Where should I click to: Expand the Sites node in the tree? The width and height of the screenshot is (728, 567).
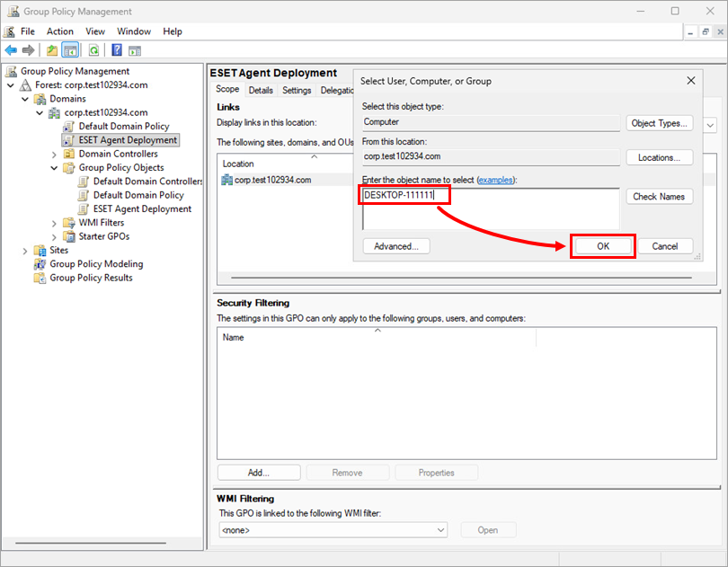point(26,250)
